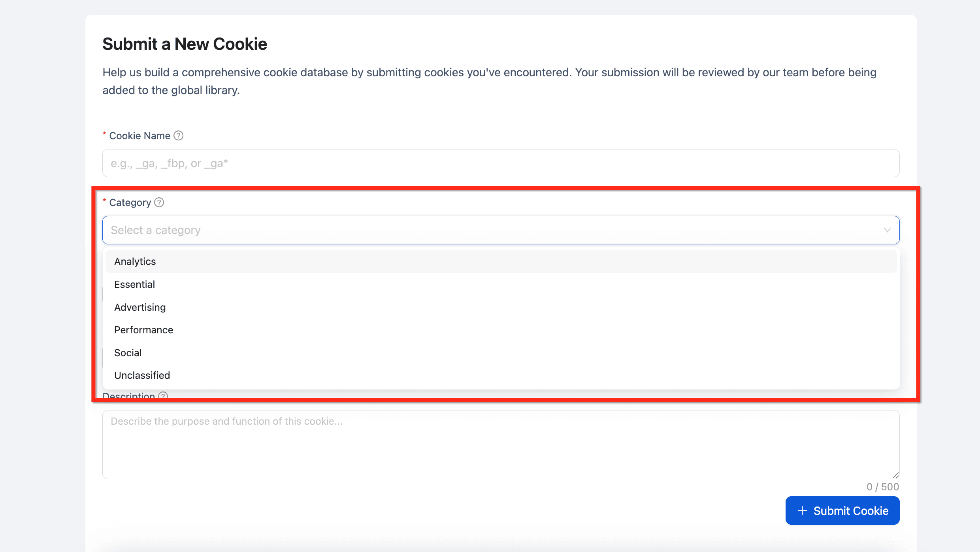The height and width of the screenshot is (552, 980).
Task: Open the Description help tooltip
Action: (x=162, y=396)
